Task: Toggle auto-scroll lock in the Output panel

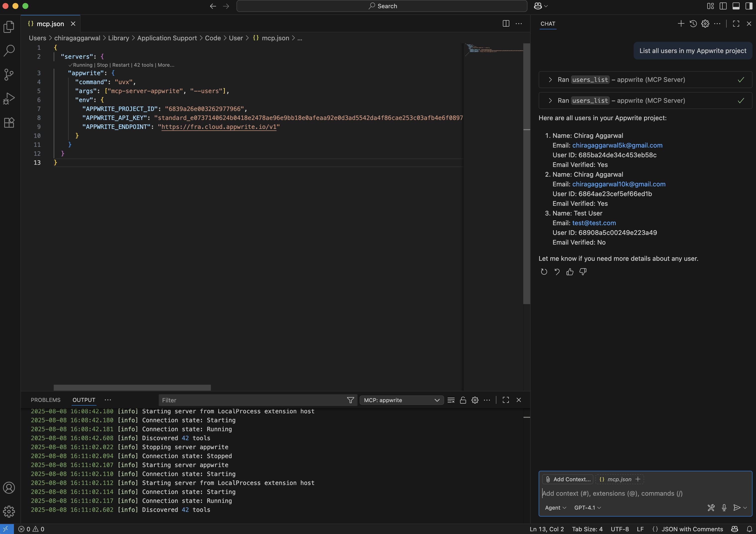Action: 463,400
